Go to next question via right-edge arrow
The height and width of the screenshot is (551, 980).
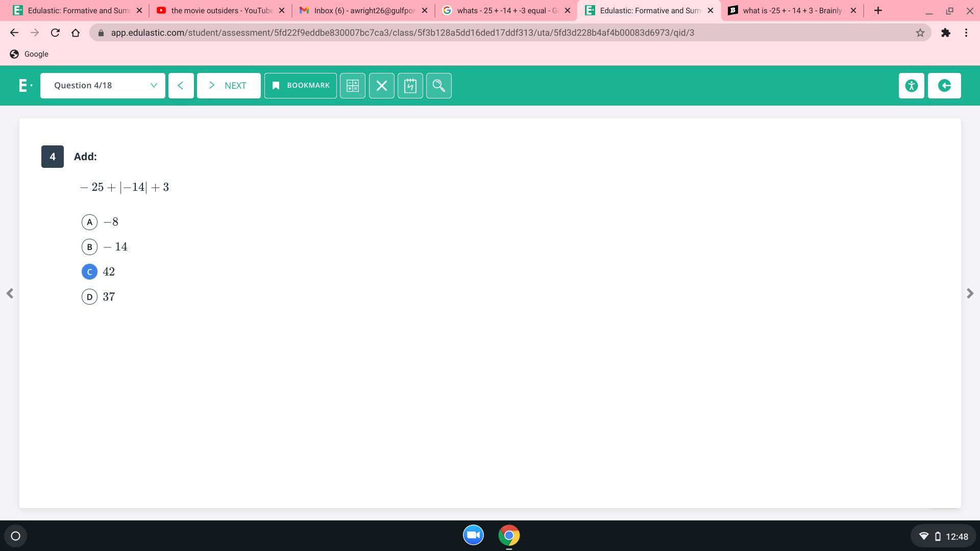(x=970, y=293)
